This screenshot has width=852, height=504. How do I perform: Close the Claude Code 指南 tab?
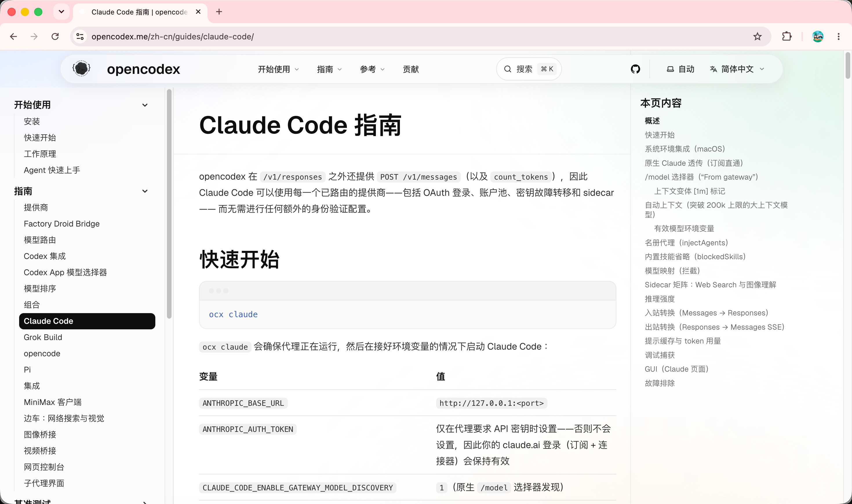point(199,12)
